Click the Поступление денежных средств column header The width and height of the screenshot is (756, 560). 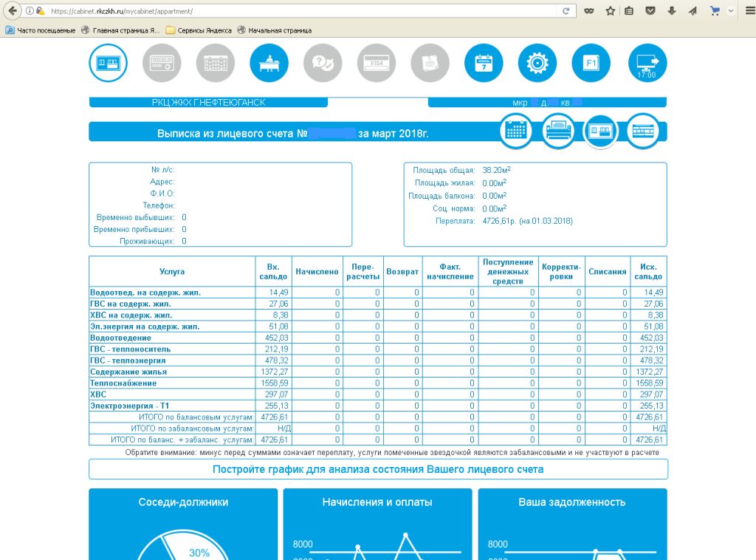[508, 272]
